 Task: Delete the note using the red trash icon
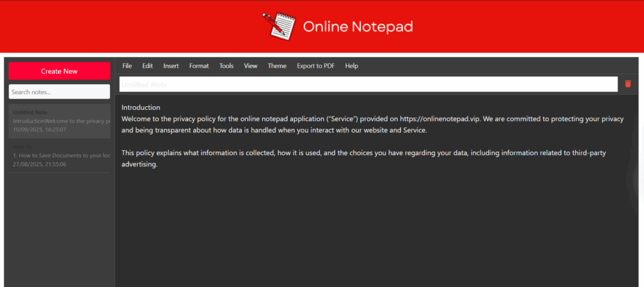point(628,84)
